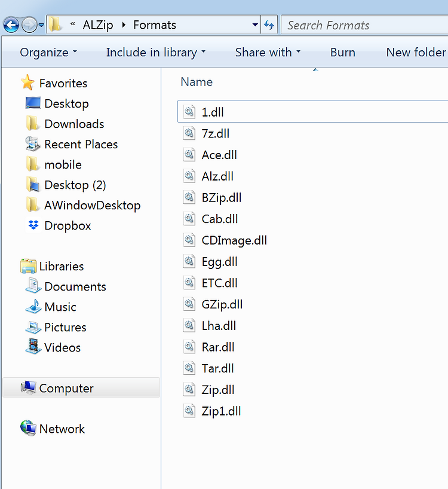Click the Forward navigation arrow

(x=29, y=25)
